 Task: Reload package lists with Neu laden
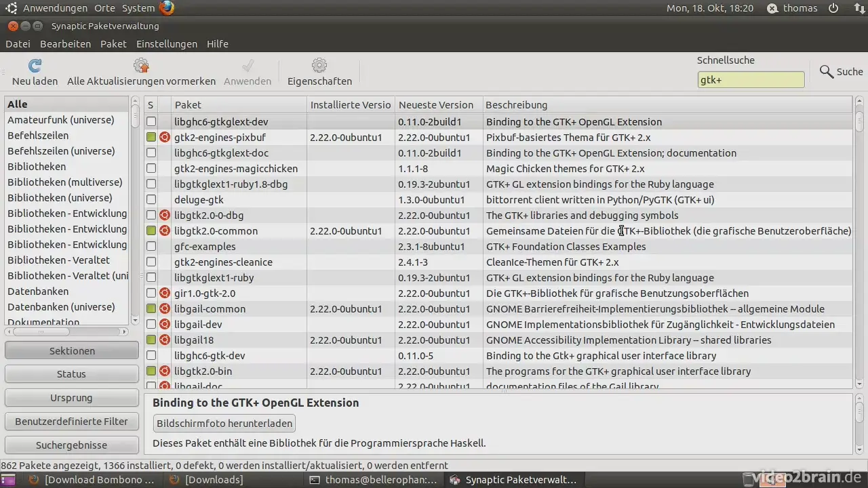click(x=35, y=73)
